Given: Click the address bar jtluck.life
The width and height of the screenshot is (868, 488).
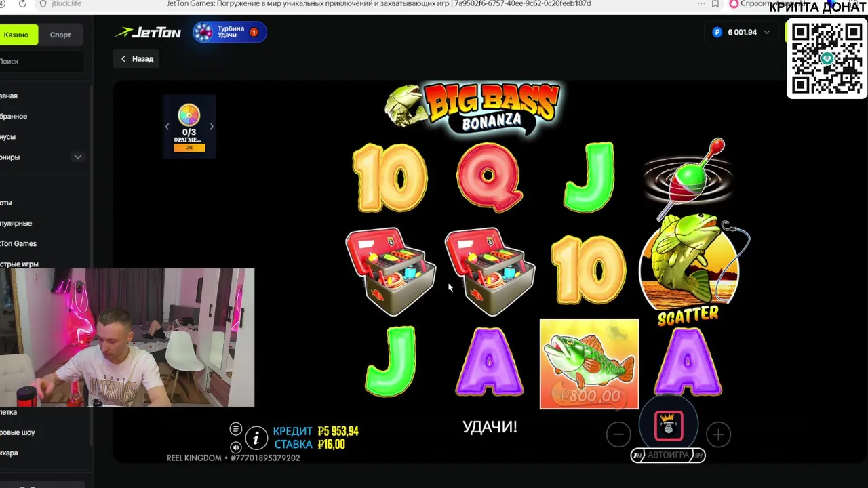Looking at the screenshot, I should point(66,4).
